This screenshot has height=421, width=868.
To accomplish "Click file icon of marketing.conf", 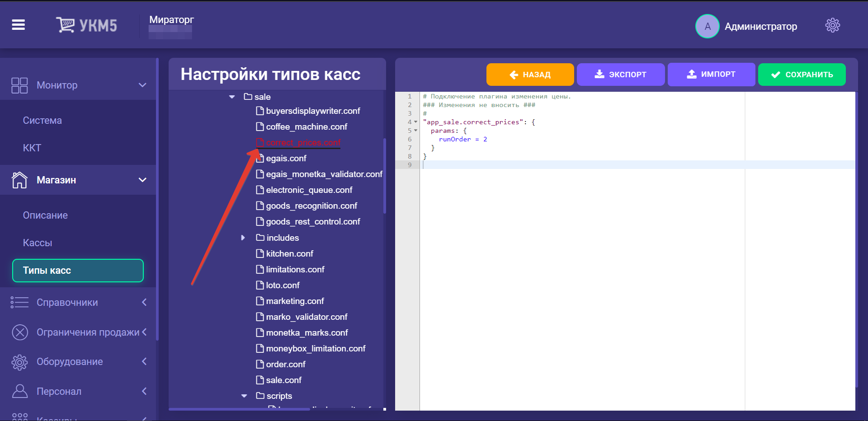I will [x=260, y=301].
